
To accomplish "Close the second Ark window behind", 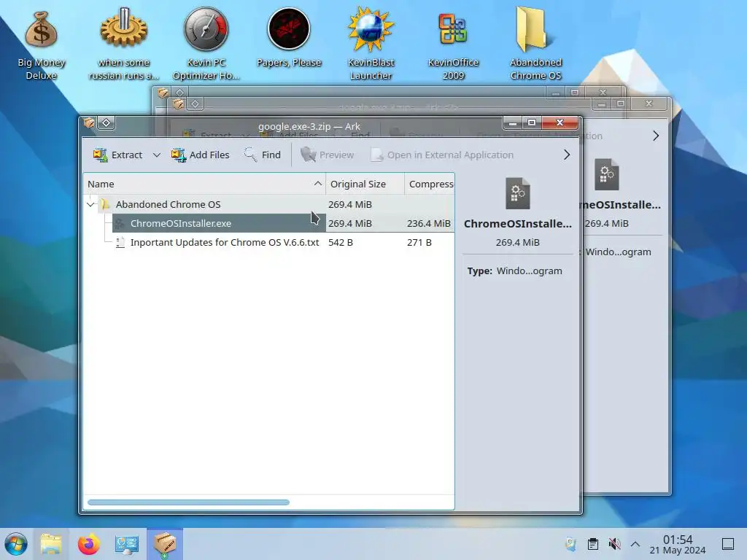I will point(649,104).
